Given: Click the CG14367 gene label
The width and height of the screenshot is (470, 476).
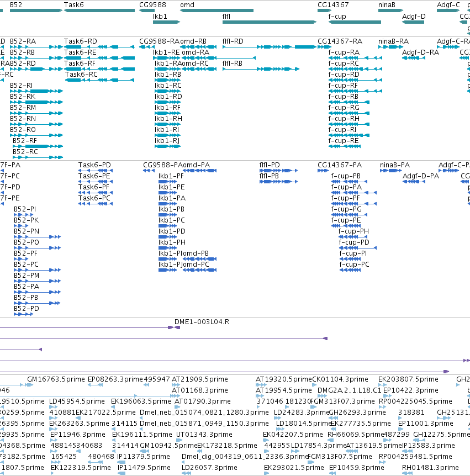Looking at the screenshot, I should [x=333, y=5].
